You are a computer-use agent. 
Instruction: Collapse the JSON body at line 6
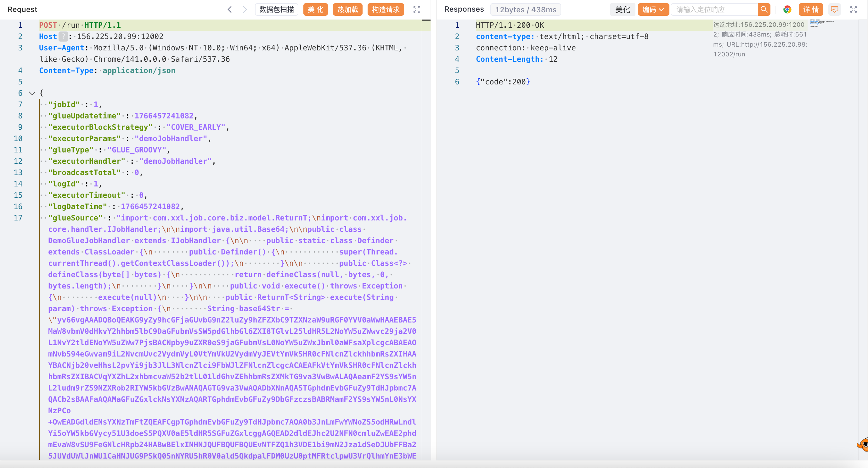[32, 93]
